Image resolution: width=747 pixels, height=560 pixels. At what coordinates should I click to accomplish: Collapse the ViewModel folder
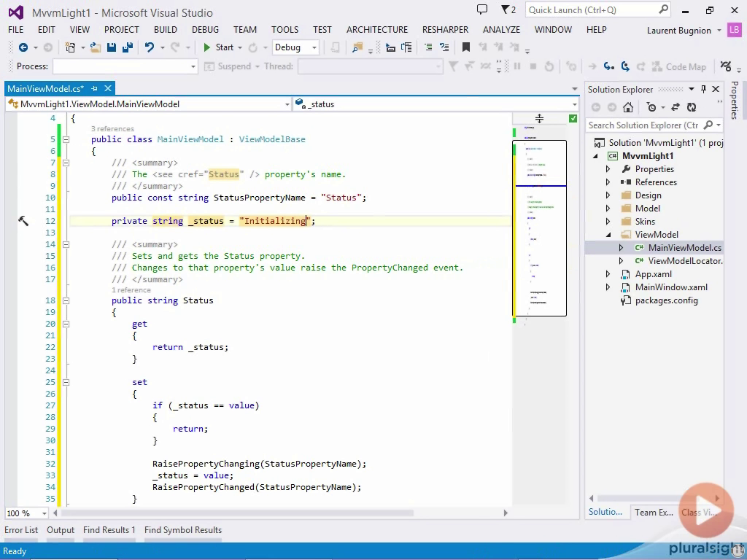[x=608, y=235]
